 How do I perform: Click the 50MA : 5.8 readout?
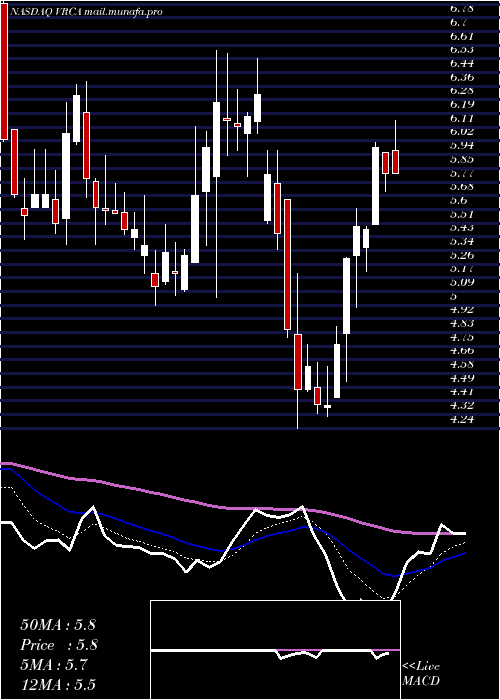(x=58, y=625)
